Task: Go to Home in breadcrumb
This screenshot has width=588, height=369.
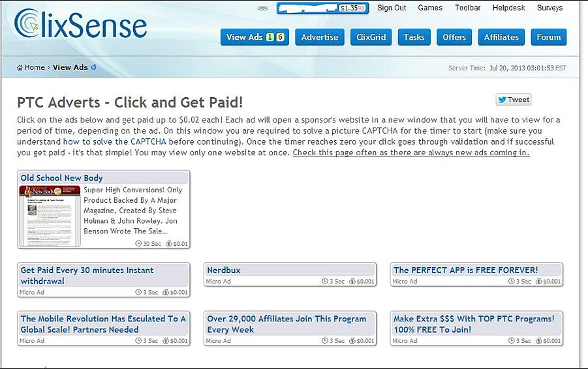Action: [35, 67]
